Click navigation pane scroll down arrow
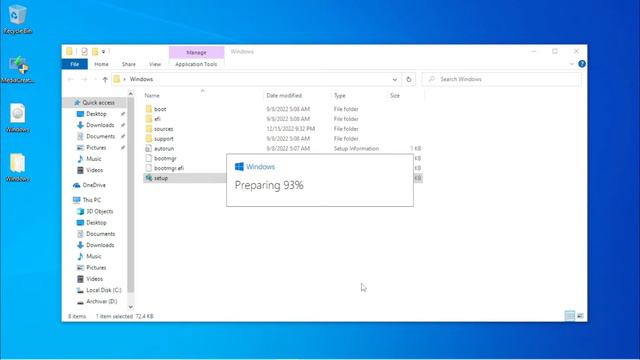This screenshot has width=640, height=360. pos(131,307)
